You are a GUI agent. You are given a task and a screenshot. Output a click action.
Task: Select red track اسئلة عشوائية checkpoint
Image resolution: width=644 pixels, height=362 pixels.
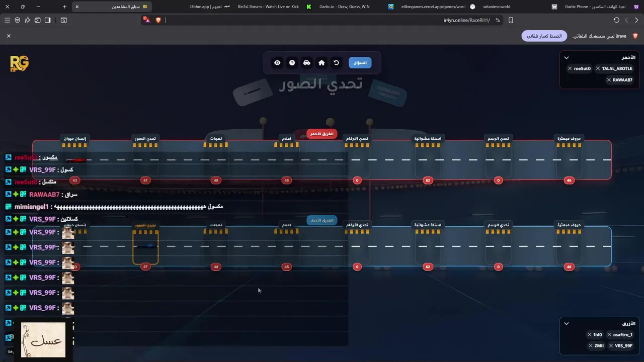click(428, 159)
